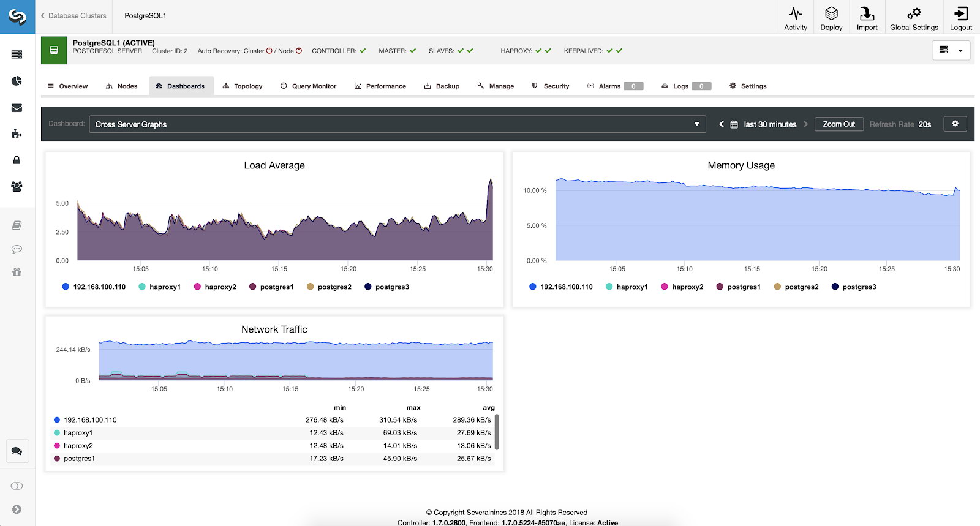Open the gift icon in sidebar
This screenshot has width=980, height=526.
tap(17, 272)
